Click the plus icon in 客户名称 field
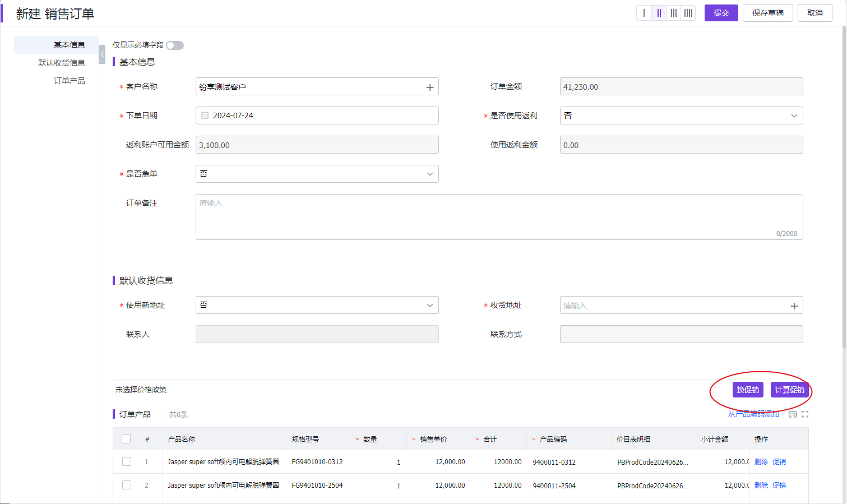The image size is (847, 504). pos(429,86)
